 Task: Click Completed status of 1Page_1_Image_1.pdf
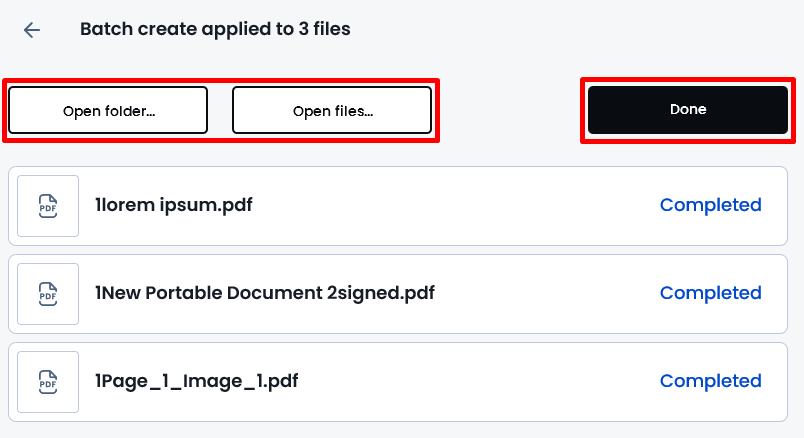[x=710, y=381]
